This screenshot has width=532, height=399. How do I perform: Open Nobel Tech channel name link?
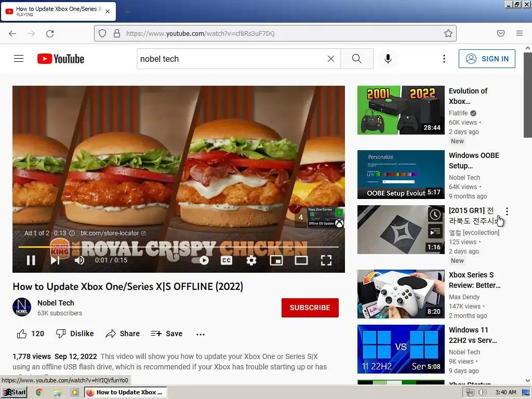[56, 303]
